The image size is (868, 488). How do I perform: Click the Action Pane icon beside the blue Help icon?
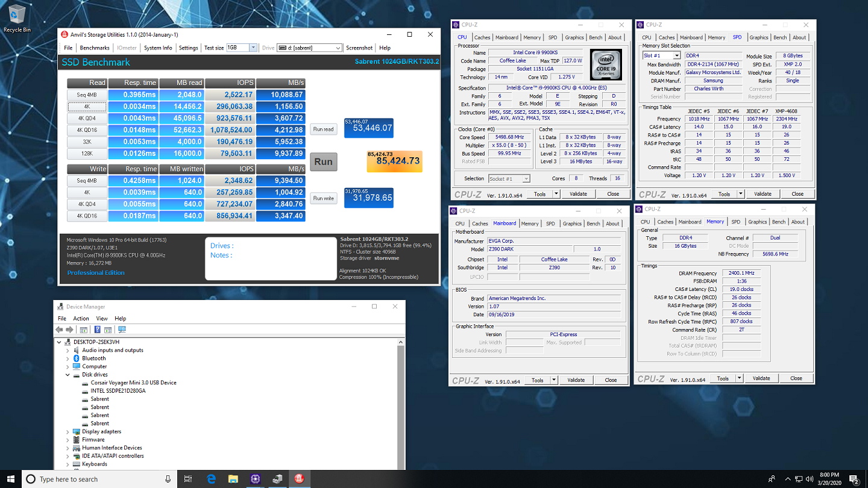(x=108, y=330)
